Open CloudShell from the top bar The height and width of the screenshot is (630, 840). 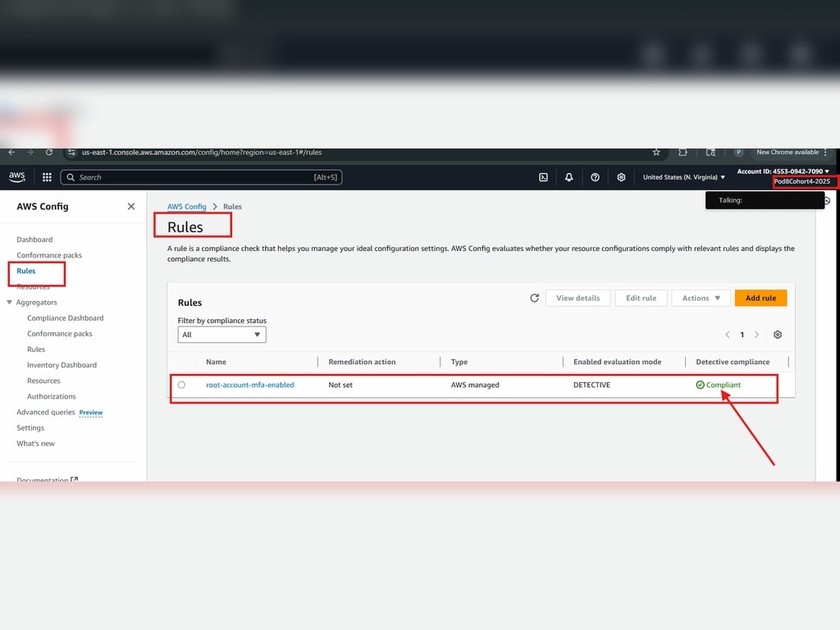pyautogui.click(x=543, y=177)
